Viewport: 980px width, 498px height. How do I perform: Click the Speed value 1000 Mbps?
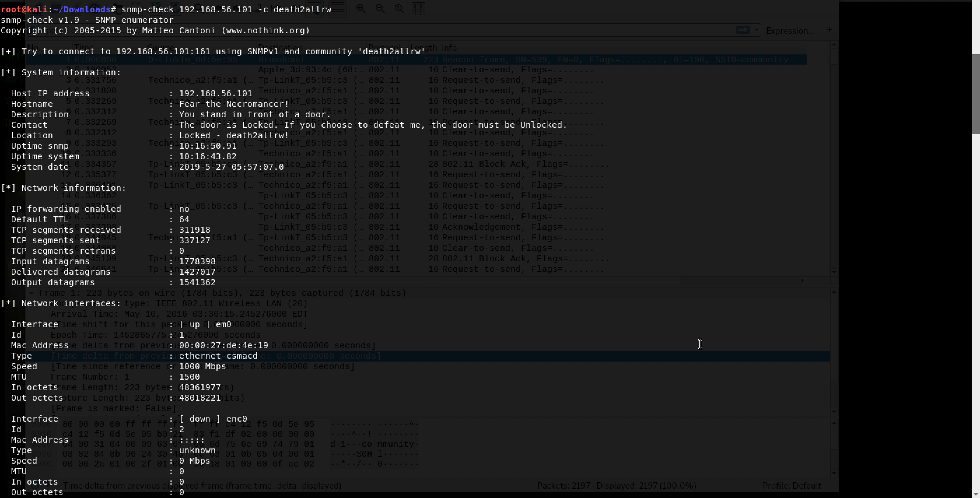(x=202, y=367)
